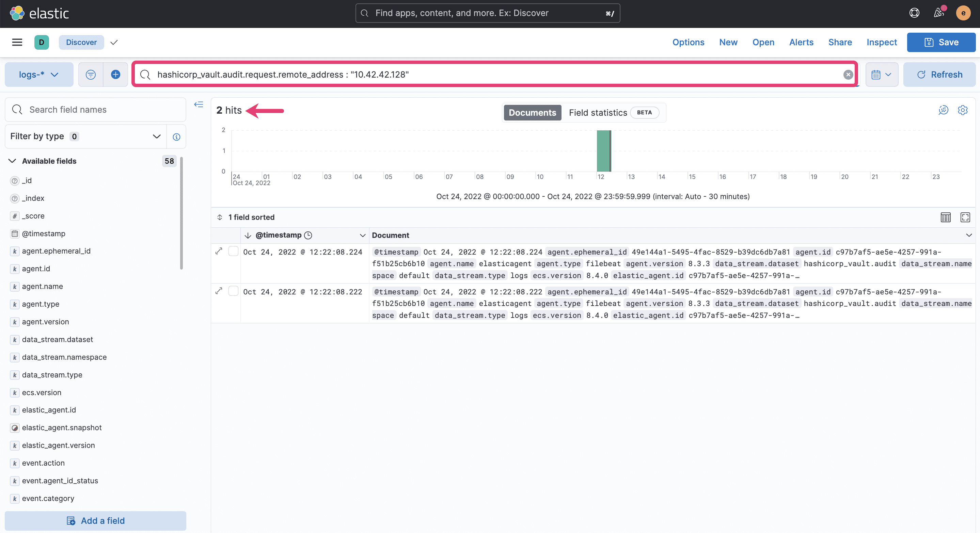Select the Field statistics BETA tab

point(611,112)
